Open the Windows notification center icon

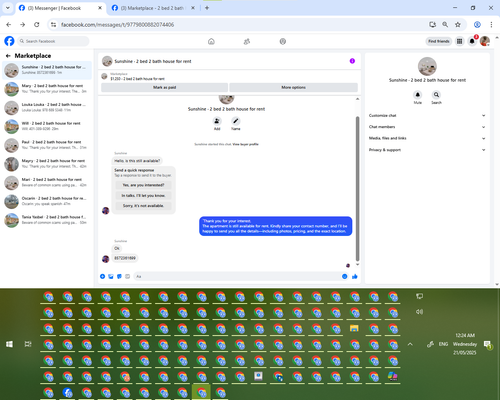(x=488, y=345)
